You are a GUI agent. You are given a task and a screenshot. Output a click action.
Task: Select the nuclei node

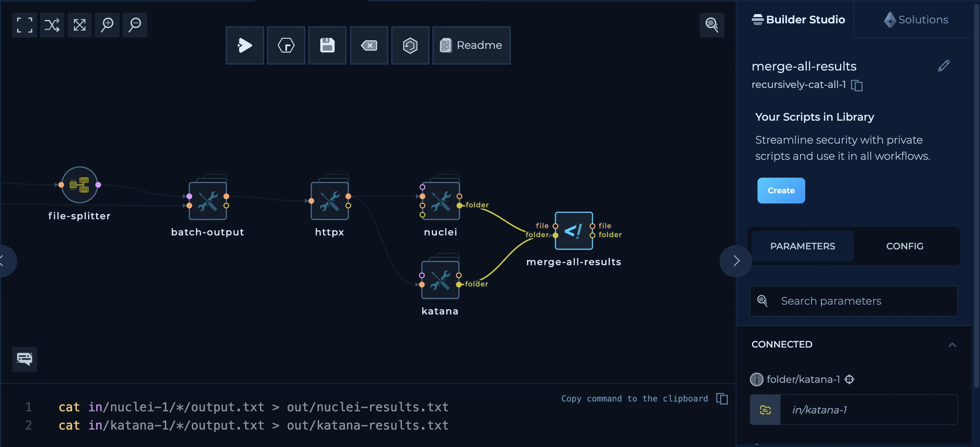441,201
